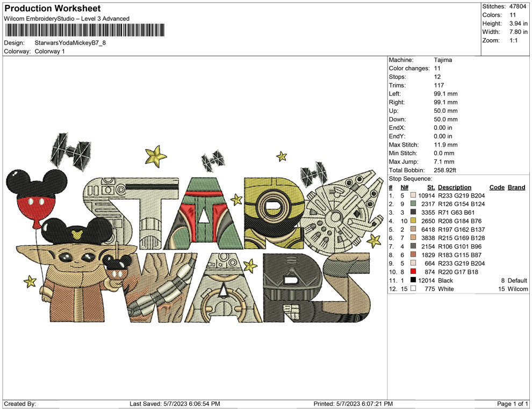Click the 'Page 1 of 1' footer text

(x=512, y=404)
